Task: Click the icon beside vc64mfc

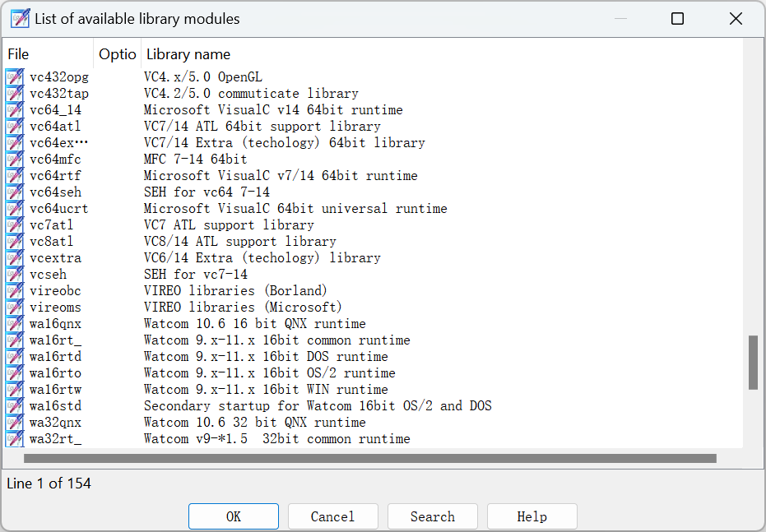Action: coord(15,160)
